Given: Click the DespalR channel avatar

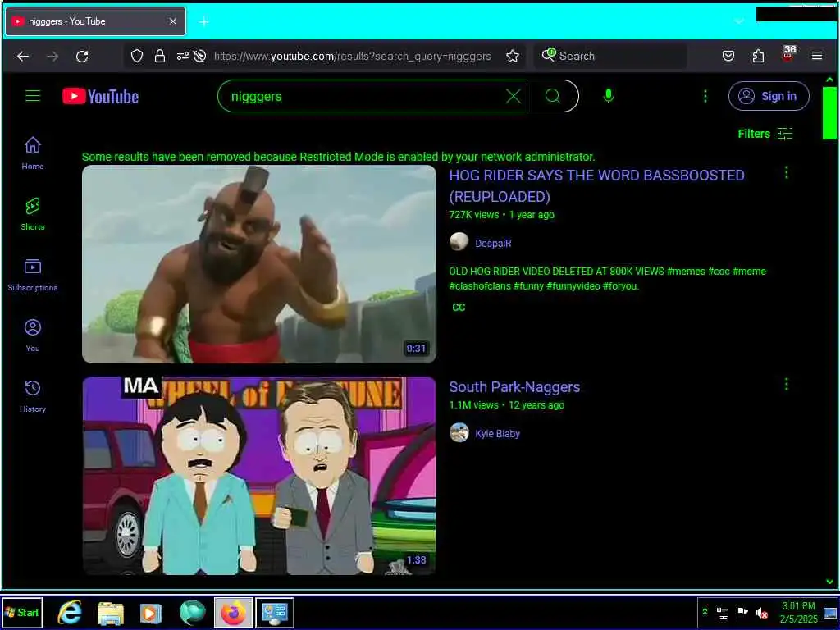Looking at the screenshot, I should point(459,242).
